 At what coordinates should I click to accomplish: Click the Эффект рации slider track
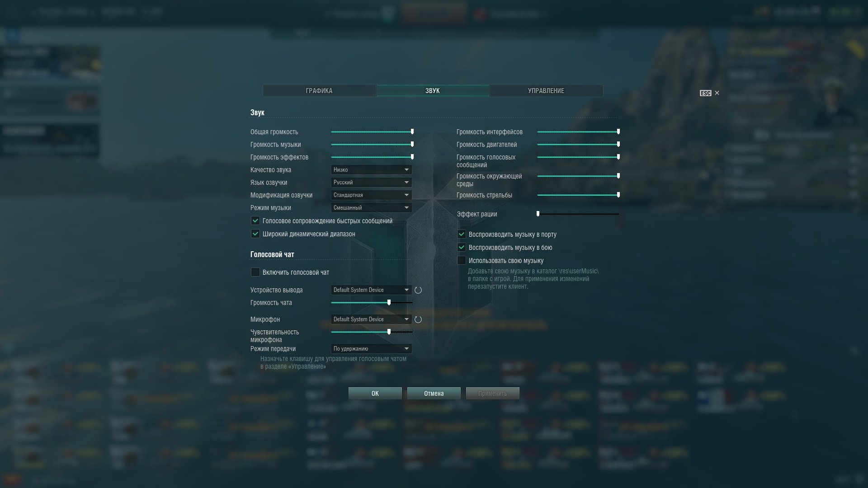pyautogui.click(x=578, y=214)
